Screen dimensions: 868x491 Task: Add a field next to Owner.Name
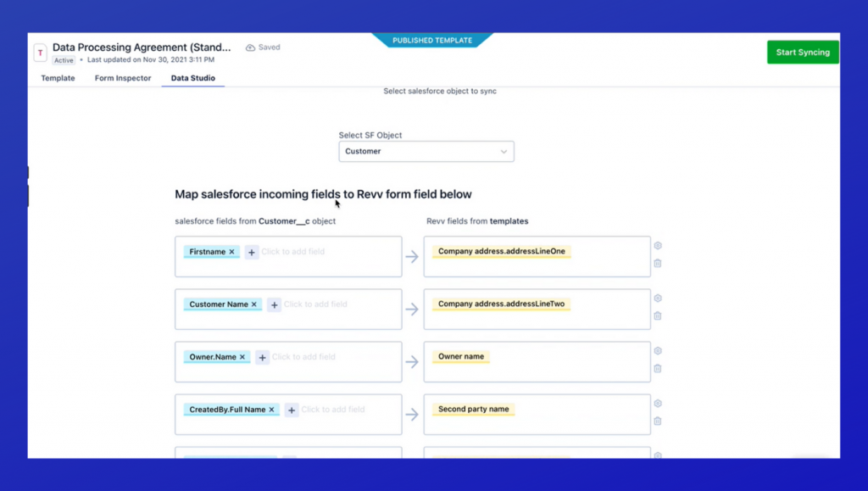click(x=263, y=357)
